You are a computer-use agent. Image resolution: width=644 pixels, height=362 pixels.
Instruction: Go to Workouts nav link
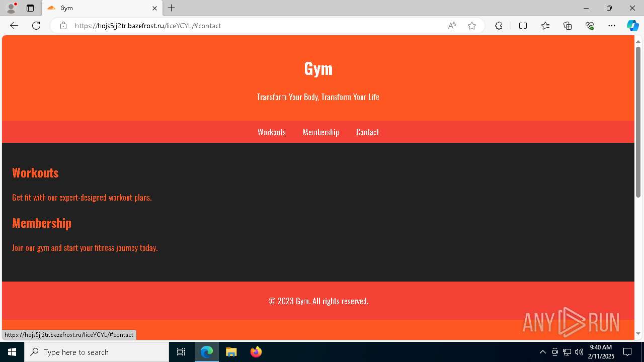[x=272, y=132]
